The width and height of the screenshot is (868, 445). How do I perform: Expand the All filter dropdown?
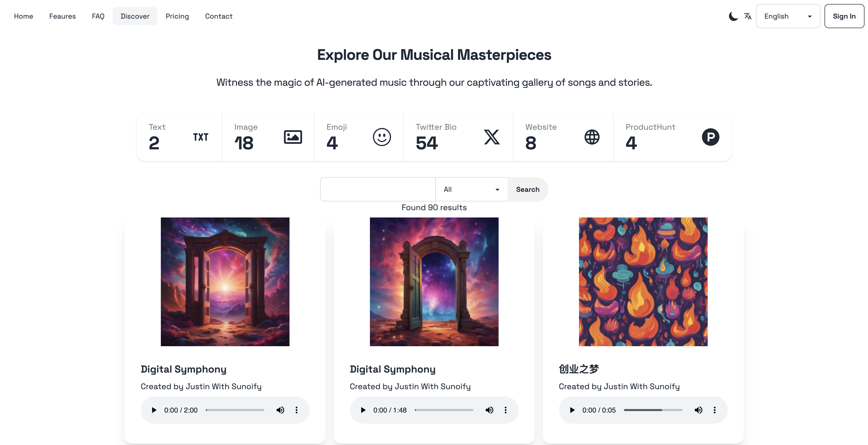[471, 190]
